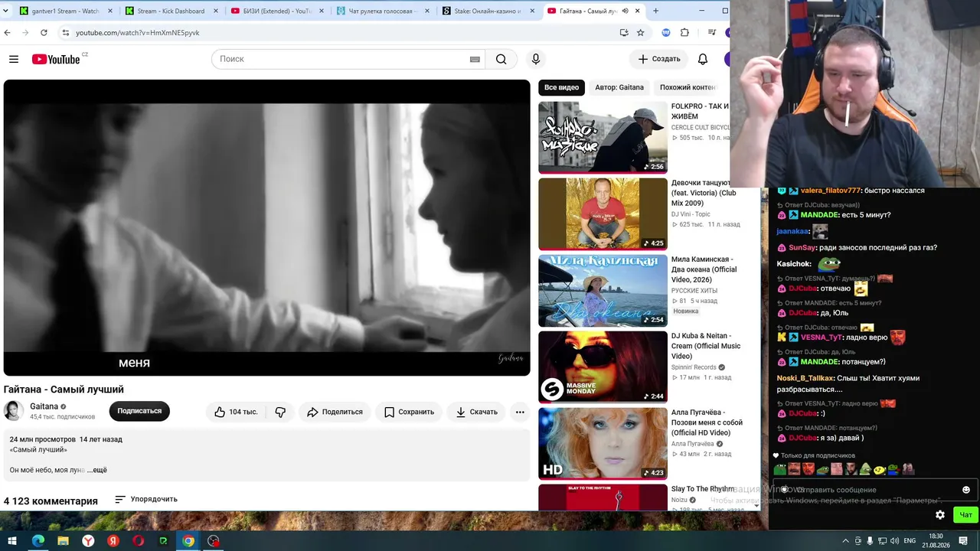Click the install app icon in address bar
980x551 pixels.
[x=624, y=33]
